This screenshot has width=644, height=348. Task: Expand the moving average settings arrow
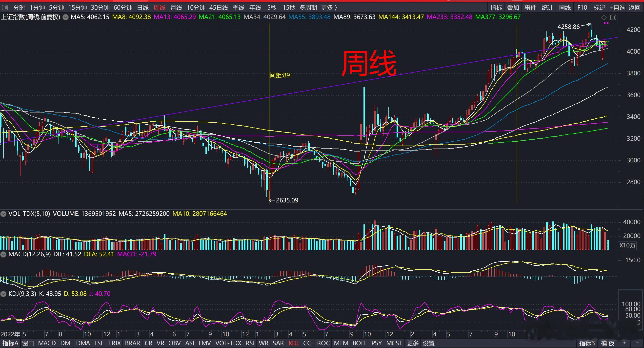tap(65, 17)
